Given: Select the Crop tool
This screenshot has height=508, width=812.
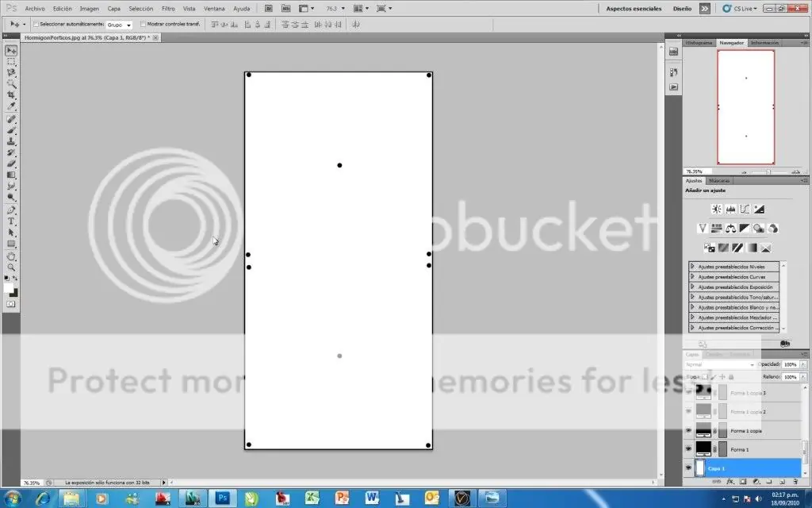Looking at the screenshot, I should tap(11, 95).
